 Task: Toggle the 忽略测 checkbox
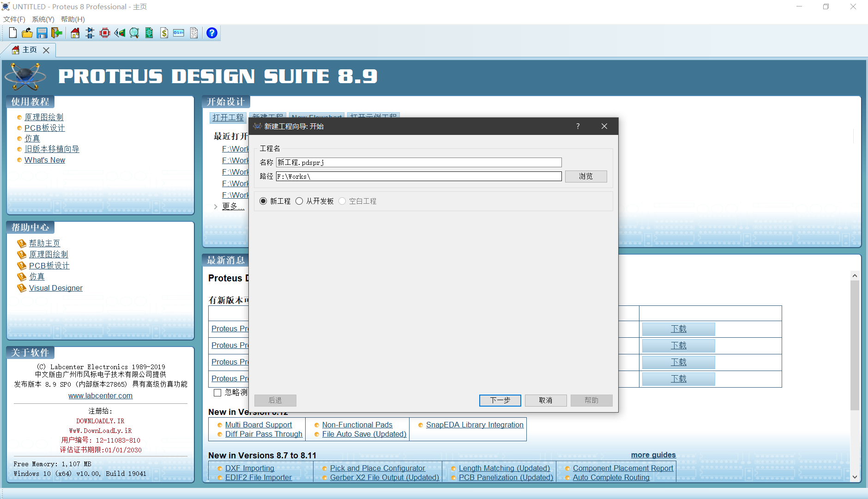[x=217, y=392]
